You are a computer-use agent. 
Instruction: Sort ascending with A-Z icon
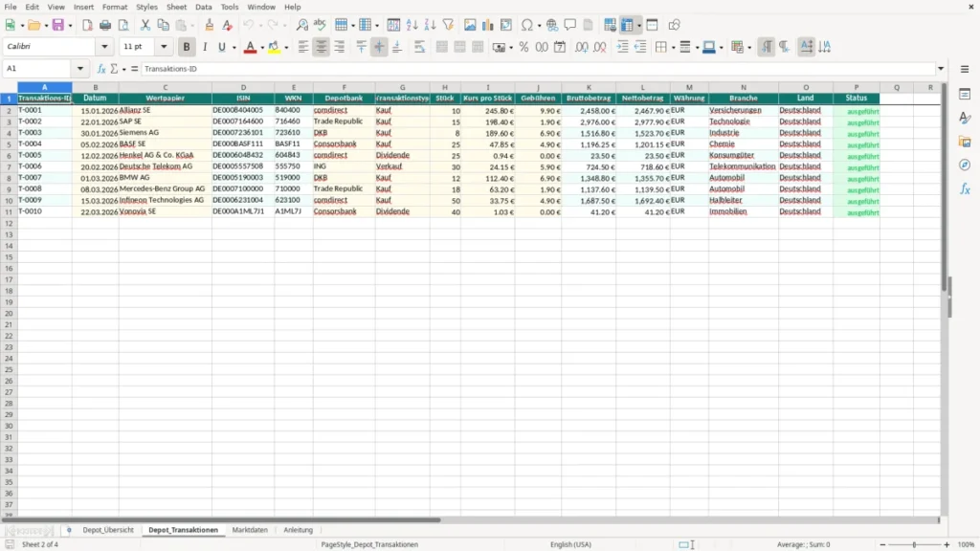click(x=412, y=25)
